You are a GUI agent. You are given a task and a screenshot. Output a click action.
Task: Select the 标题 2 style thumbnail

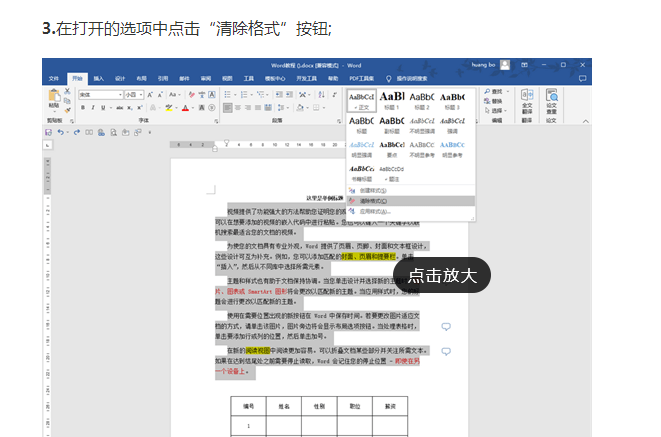point(422,101)
